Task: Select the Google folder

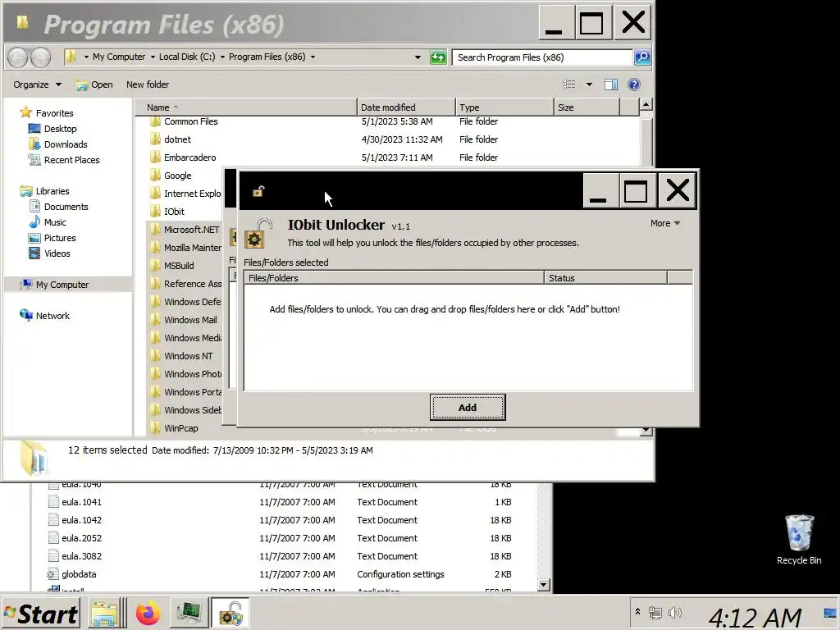Action: pos(177,176)
